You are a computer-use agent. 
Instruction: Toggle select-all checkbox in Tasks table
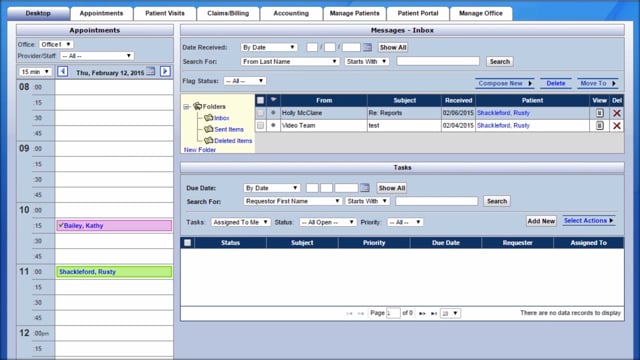(x=187, y=243)
